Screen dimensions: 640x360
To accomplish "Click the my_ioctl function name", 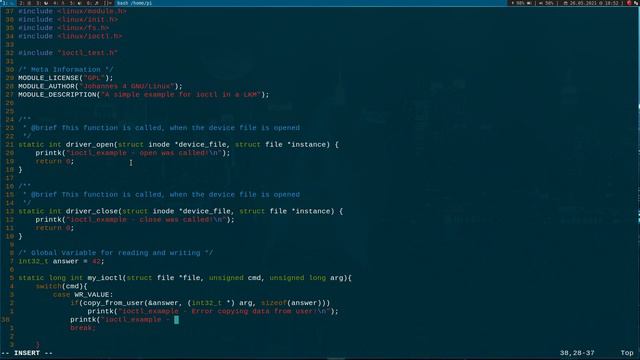I will point(104,278).
